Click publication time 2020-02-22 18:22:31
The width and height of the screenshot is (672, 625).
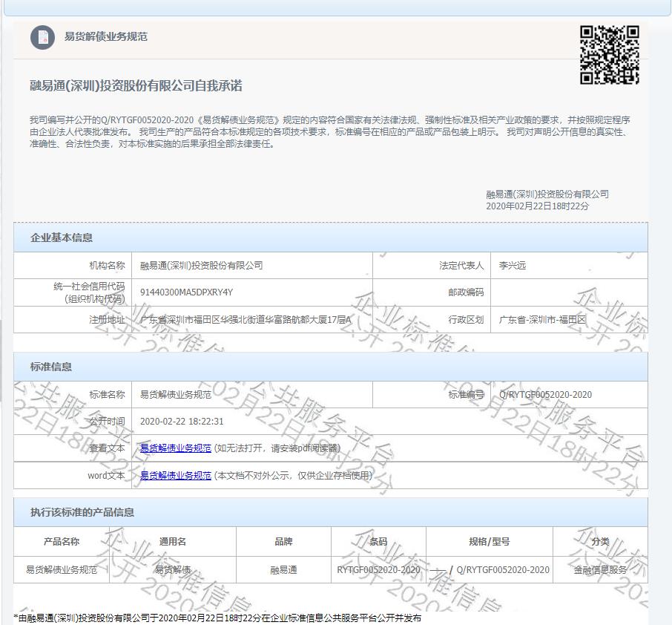pos(182,421)
